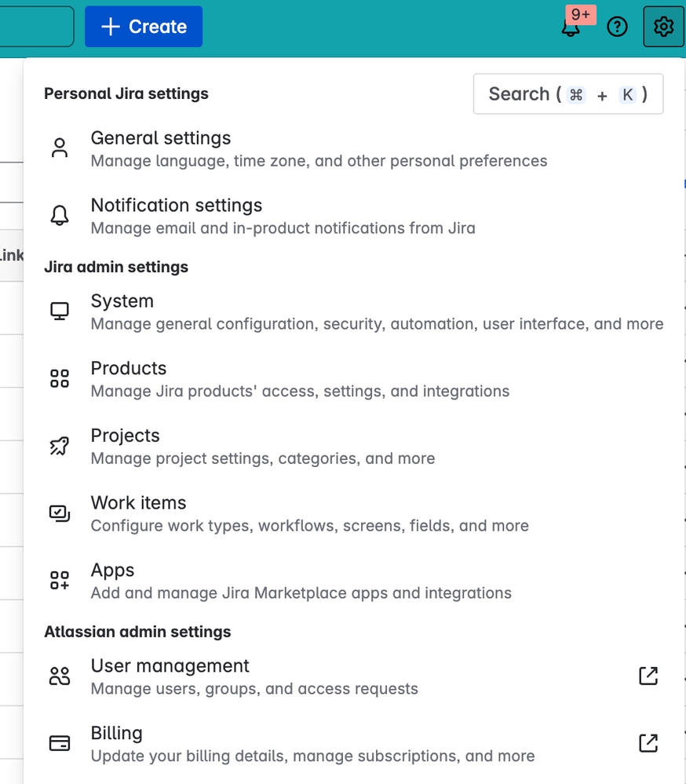
Task: Click the card icon beside Billing
Action: (x=59, y=742)
